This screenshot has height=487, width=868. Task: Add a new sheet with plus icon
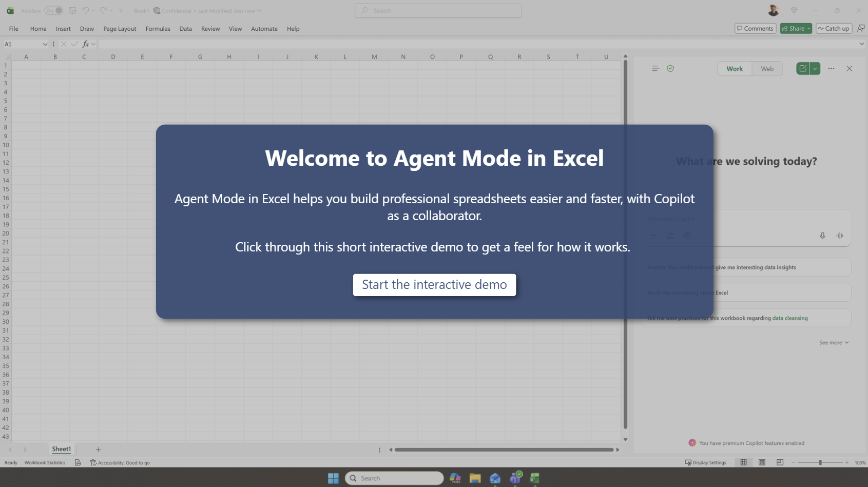click(x=98, y=450)
